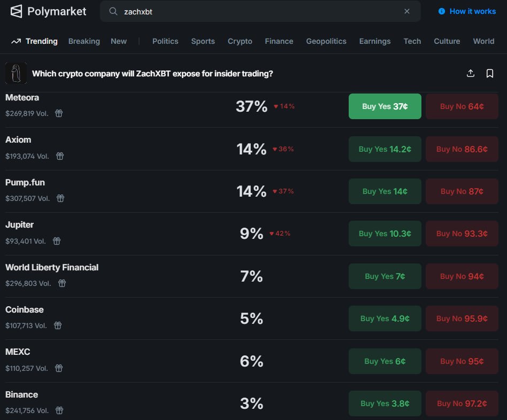
Task: Click the gift icon under Pump.fun
Action: (60, 198)
